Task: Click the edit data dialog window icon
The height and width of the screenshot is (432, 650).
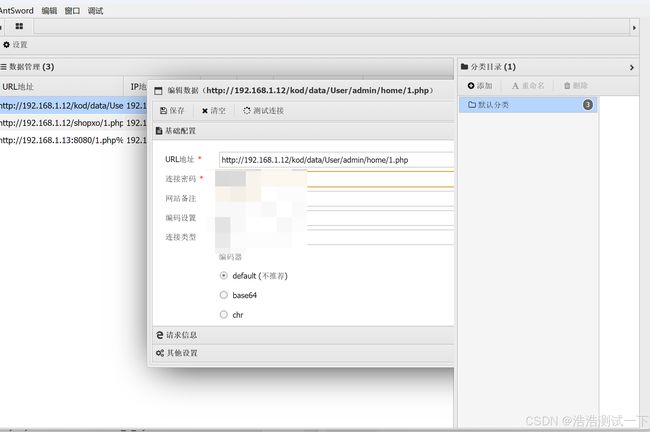Action: (x=158, y=91)
